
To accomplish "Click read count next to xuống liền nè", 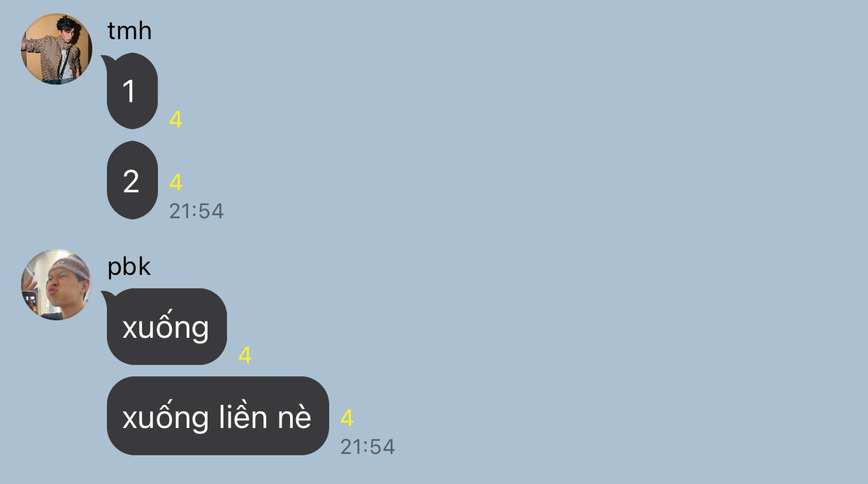I will (347, 418).
